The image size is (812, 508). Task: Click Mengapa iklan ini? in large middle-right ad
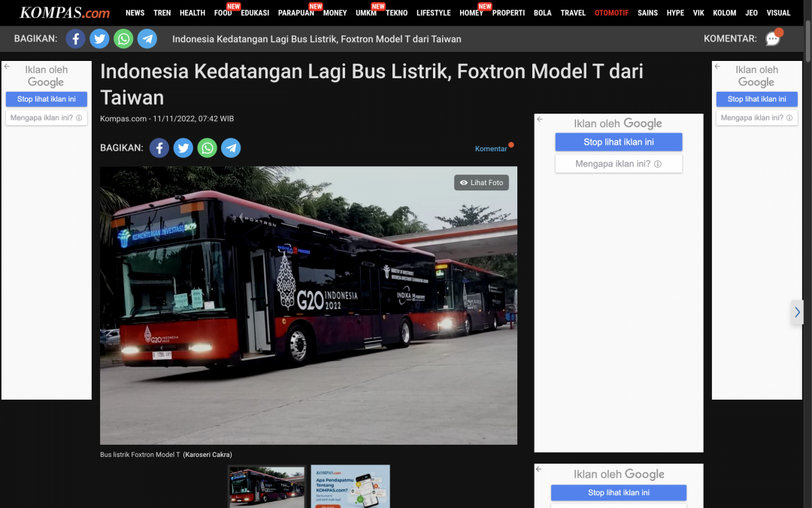coord(619,164)
